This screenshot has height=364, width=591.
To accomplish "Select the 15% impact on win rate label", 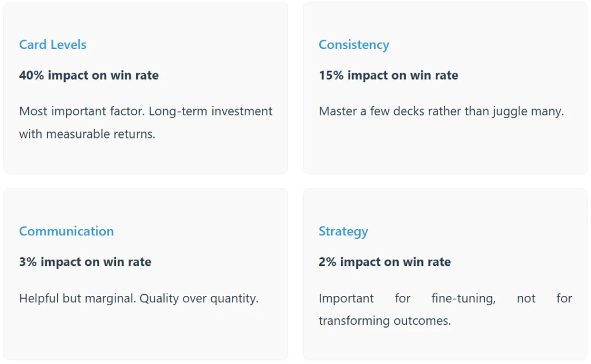I will pos(388,76).
